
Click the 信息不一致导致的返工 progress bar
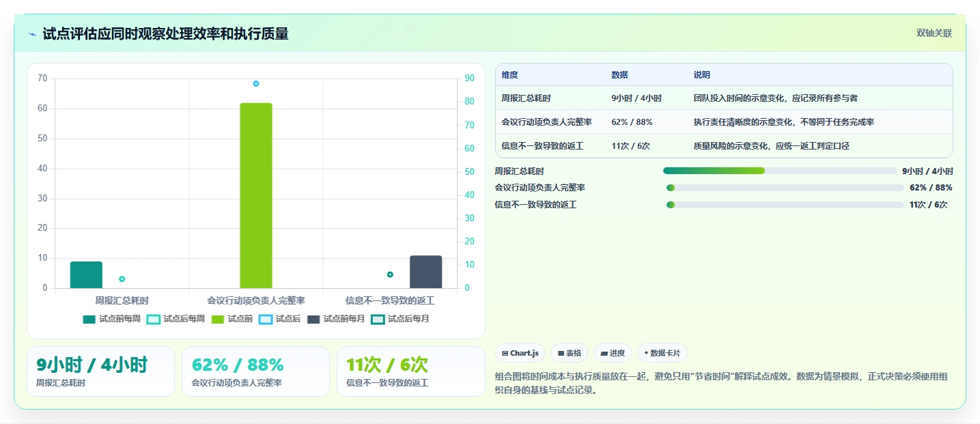pyautogui.click(x=785, y=205)
